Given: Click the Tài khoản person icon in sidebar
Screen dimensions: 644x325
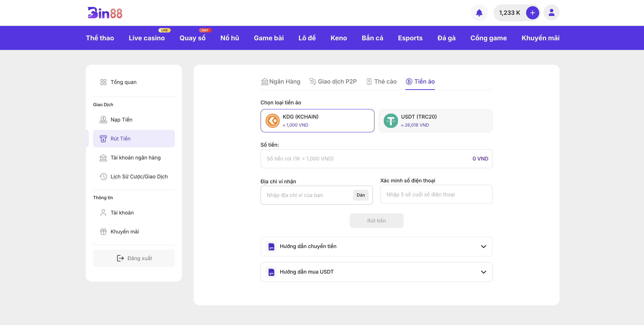Looking at the screenshot, I should click(103, 213).
